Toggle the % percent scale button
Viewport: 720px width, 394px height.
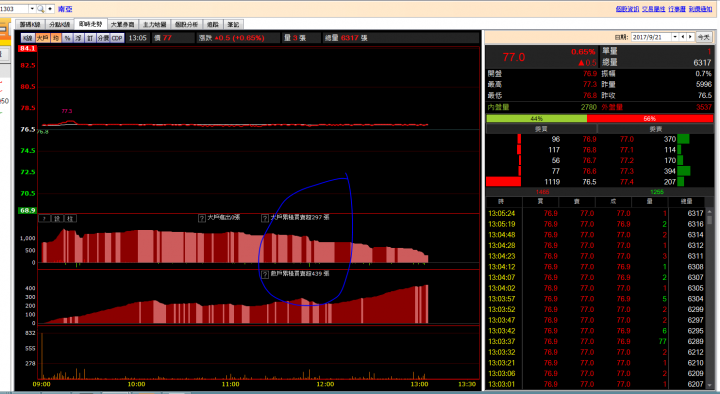(x=68, y=38)
